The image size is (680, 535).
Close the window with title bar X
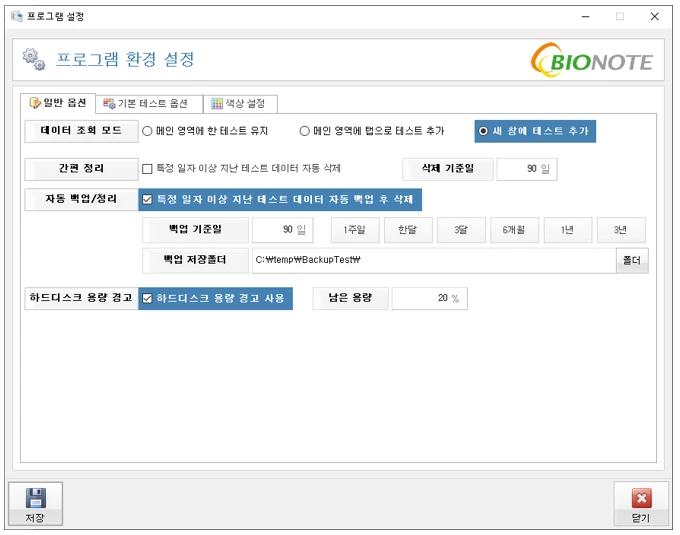(x=655, y=16)
